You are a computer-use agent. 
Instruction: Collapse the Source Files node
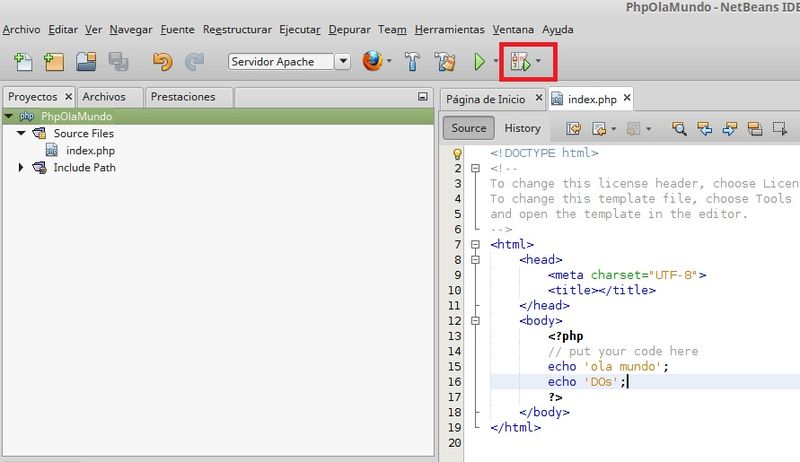tap(21, 133)
